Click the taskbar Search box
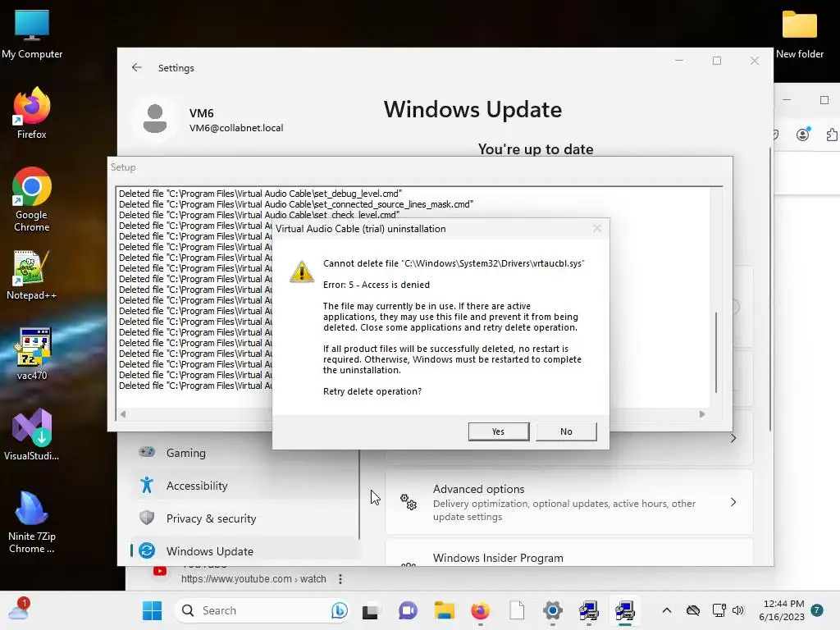The width and height of the screenshot is (840, 630). (x=262, y=610)
